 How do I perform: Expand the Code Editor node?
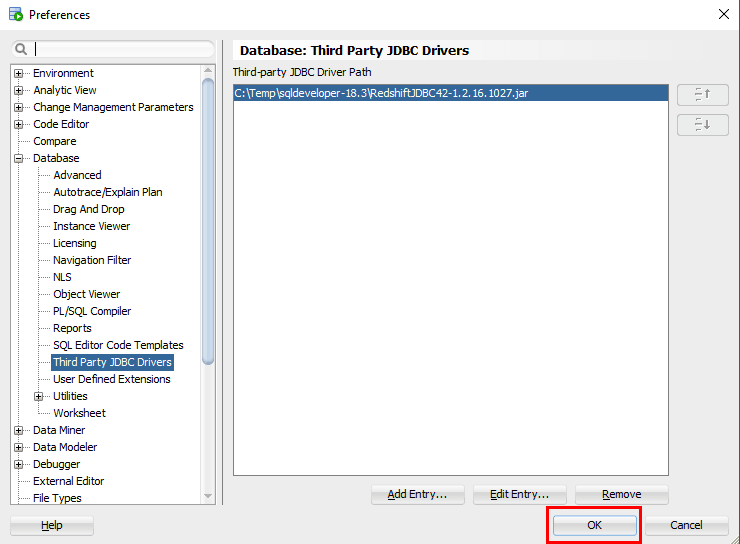(19, 124)
